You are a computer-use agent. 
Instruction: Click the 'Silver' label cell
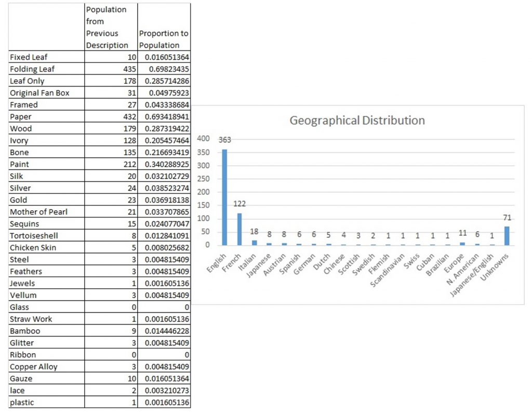click(46, 188)
